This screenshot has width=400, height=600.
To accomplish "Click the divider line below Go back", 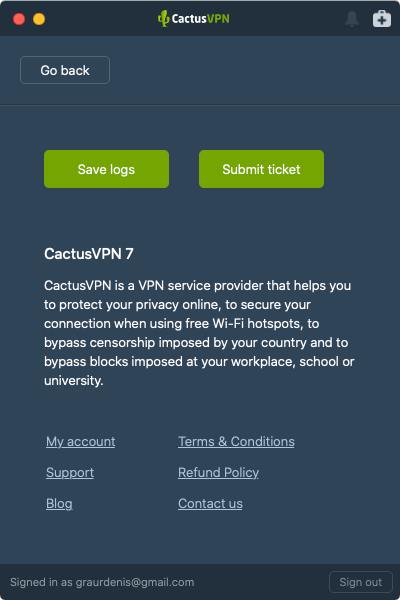I will (x=200, y=105).
